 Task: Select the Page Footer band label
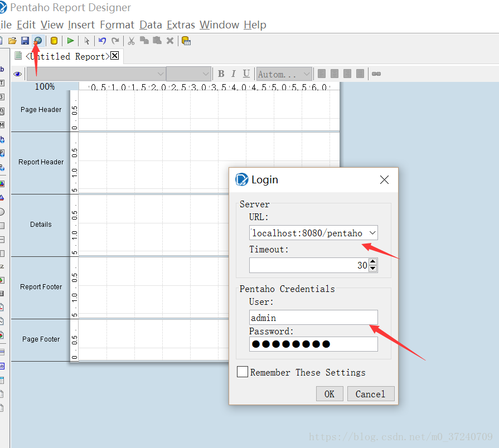41,339
